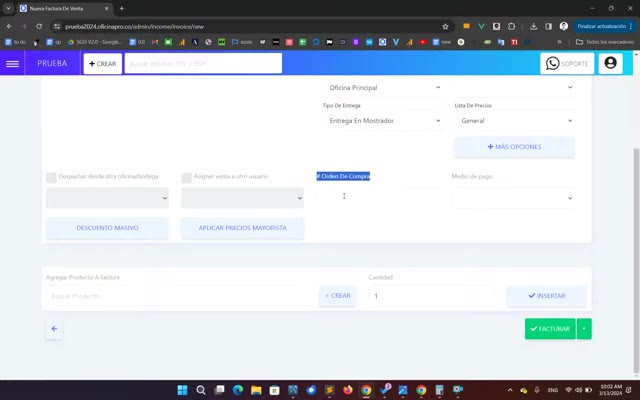Viewport: 640px width, 400px height.
Task: Click the ENG language indicator
Action: pyautogui.click(x=553, y=390)
